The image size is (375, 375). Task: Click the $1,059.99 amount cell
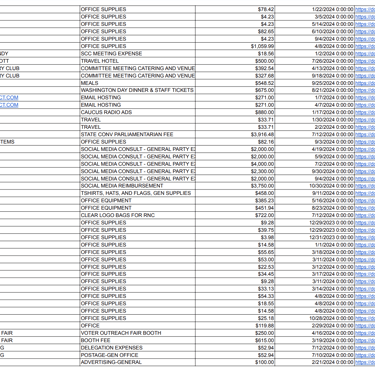coord(235,46)
